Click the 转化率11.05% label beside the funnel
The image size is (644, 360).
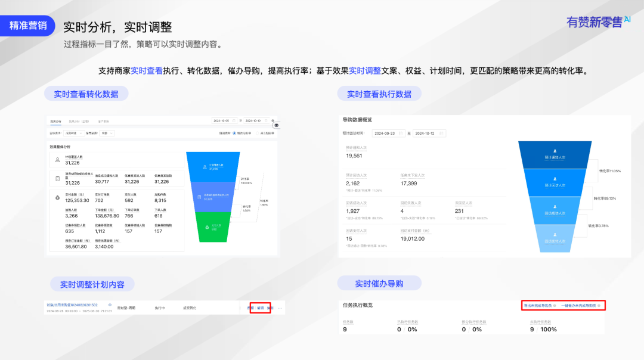[x=610, y=171]
